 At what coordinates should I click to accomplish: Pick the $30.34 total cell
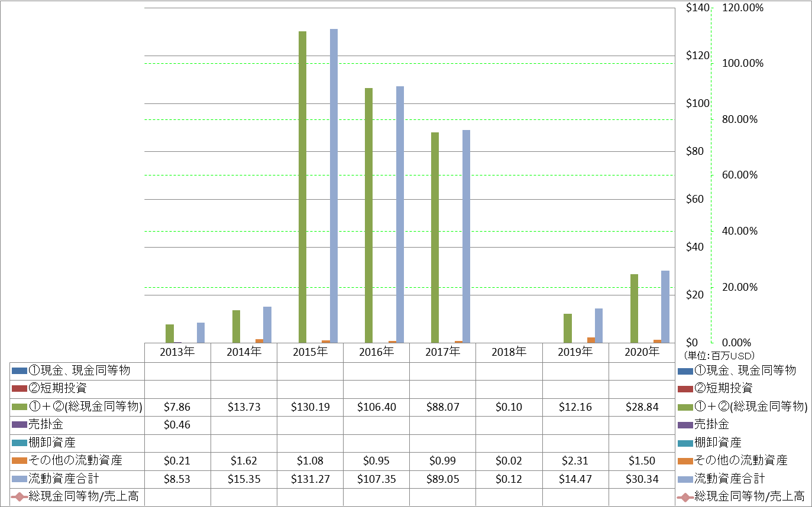(642, 479)
